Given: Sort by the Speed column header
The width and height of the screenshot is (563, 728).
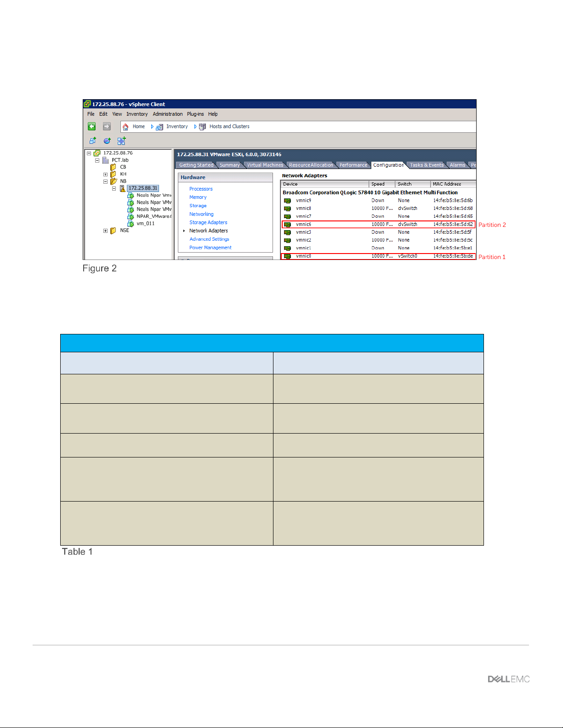Looking at the screenshot, I should tap(382, 184).
